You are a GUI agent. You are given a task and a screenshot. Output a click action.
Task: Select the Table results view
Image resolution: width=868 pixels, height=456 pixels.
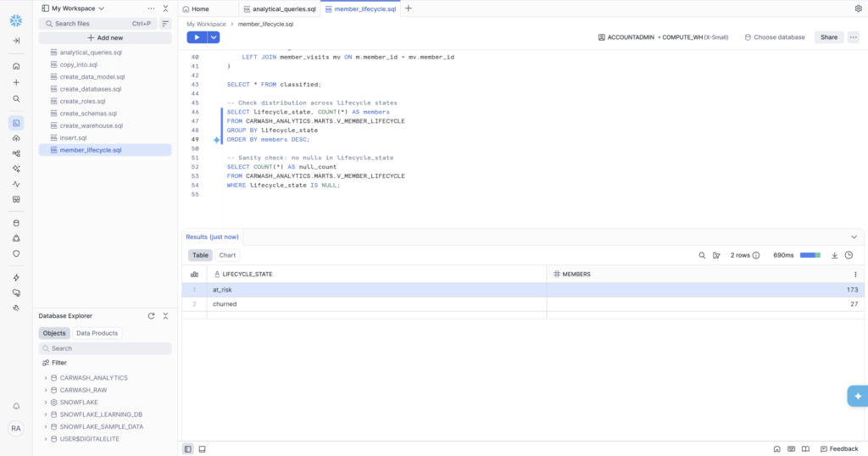200,255
